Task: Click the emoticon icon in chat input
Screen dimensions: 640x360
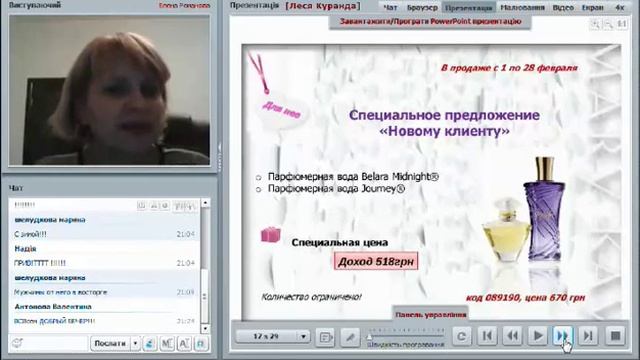Action: point(17,343)
